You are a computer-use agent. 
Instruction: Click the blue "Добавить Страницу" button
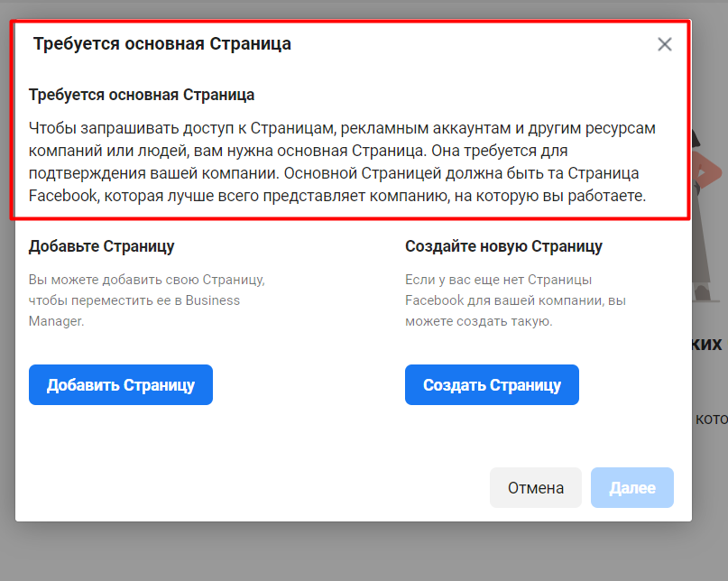coord(121,385)
